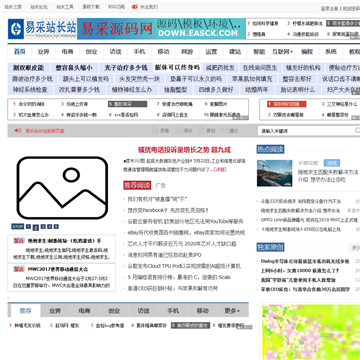Select slideshow page 1 indicator
The image size is (360, 360).
pos(28,227)
